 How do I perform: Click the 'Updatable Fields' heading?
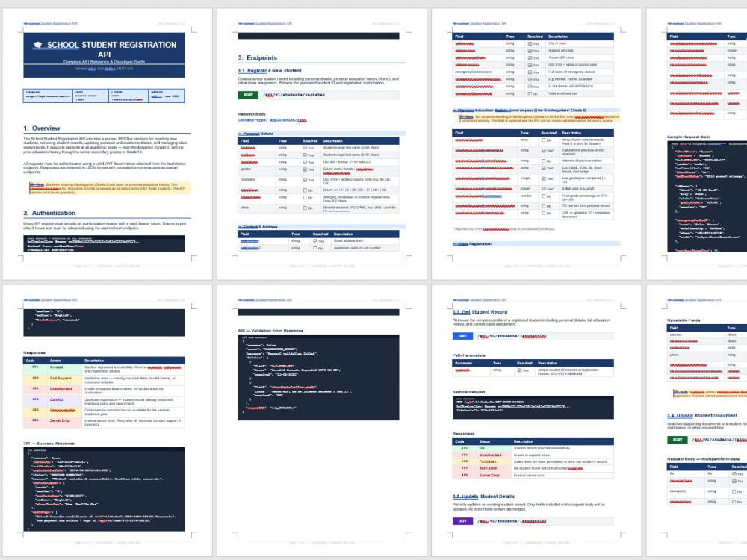tap(684, 320)
